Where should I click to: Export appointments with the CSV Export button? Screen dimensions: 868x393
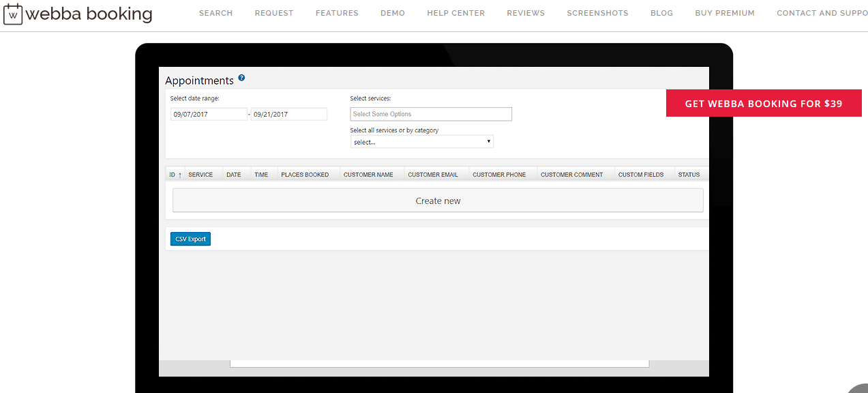click(x=190, y=239)
